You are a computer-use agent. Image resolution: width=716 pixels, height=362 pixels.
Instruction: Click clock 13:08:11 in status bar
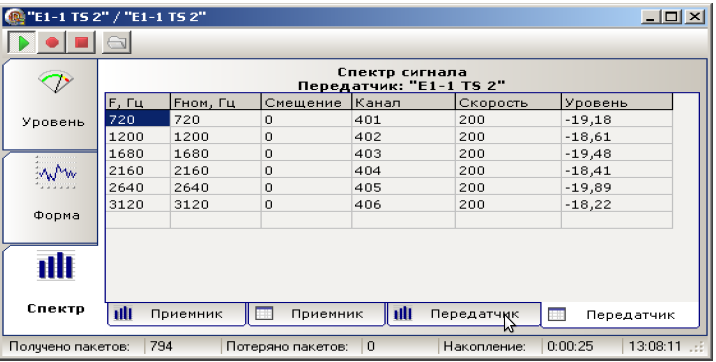click(654, 346)
